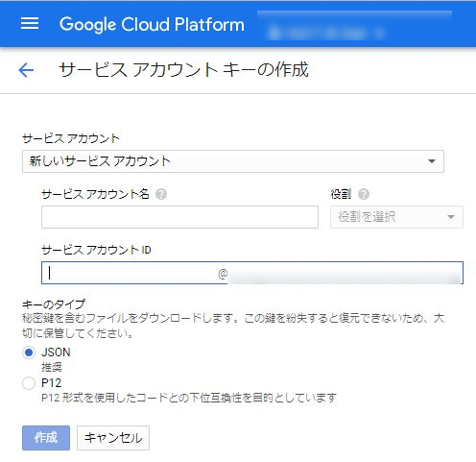
Task: Click the キャンセル cancel button
Action: pos(113,438)
